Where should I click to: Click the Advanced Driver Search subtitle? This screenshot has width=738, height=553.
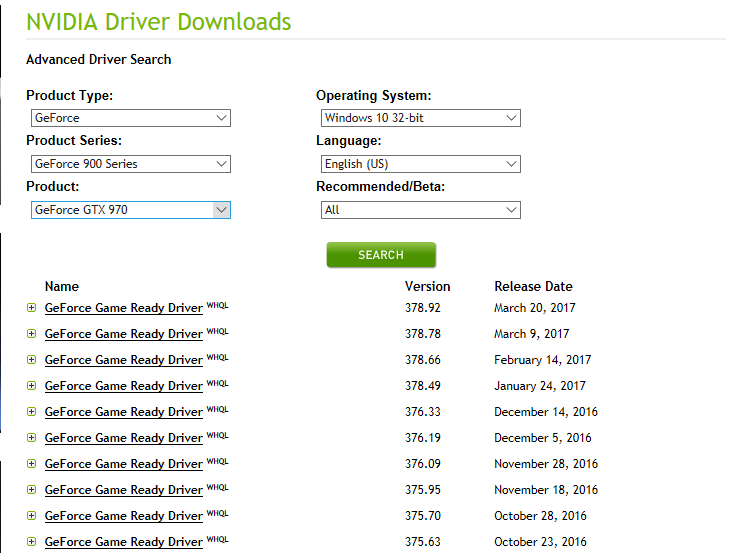pos(99,60)
